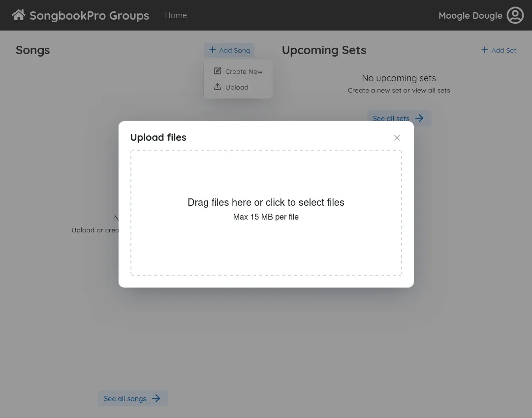Choose Create New from the Add Song menu
This screenshot has width=532, height=418.
(x=244, y=71)
